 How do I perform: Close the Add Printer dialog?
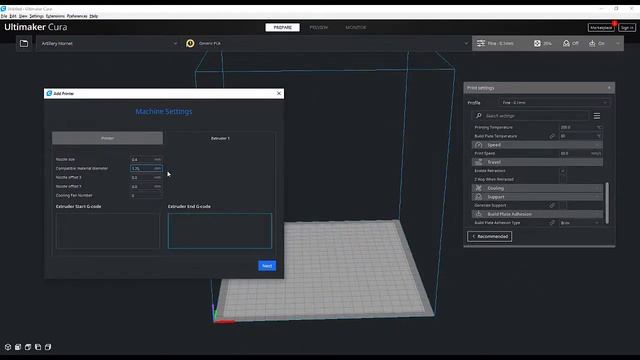pyautogui.click(x=279, y=93)
